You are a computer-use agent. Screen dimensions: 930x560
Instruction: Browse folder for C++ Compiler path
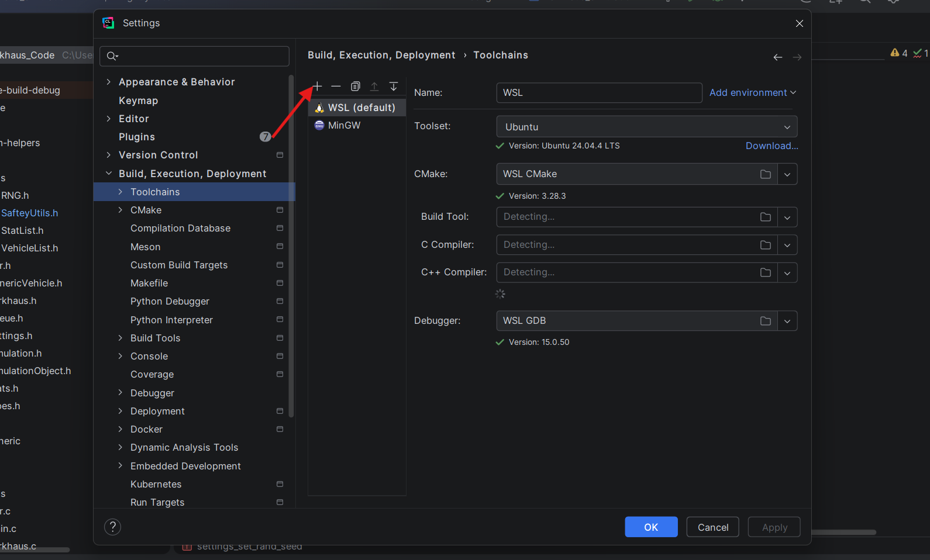(765, 272)
